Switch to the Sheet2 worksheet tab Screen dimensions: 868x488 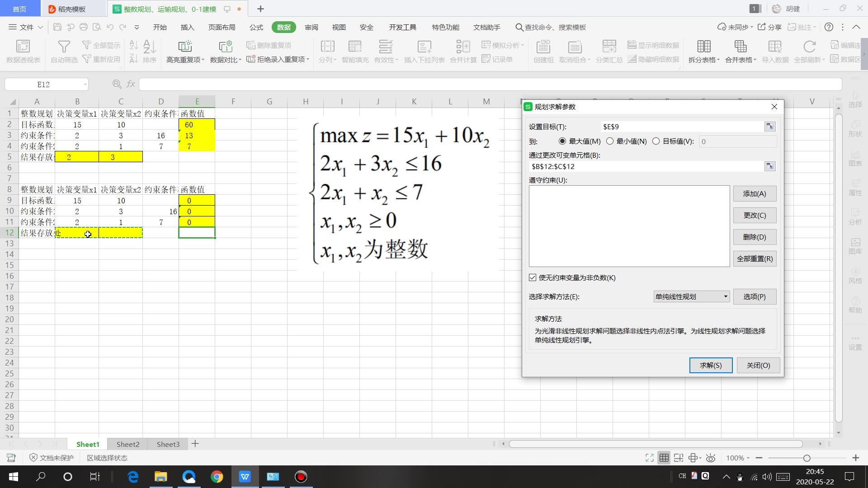[x=128, y=444]
